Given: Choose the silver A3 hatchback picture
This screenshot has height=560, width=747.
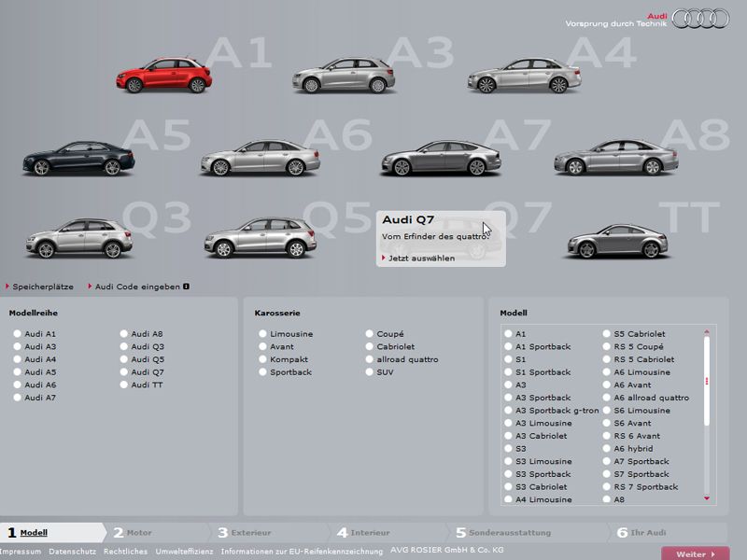Looking at the screenshot, I should click(x=344, y=76).
